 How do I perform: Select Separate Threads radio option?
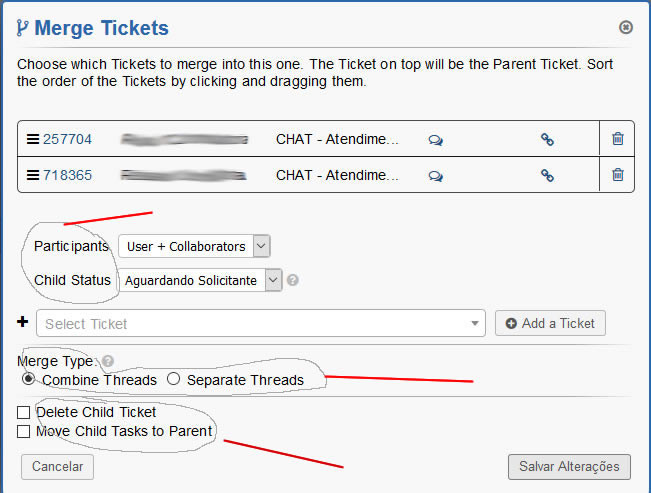click(x=173, y=380)
